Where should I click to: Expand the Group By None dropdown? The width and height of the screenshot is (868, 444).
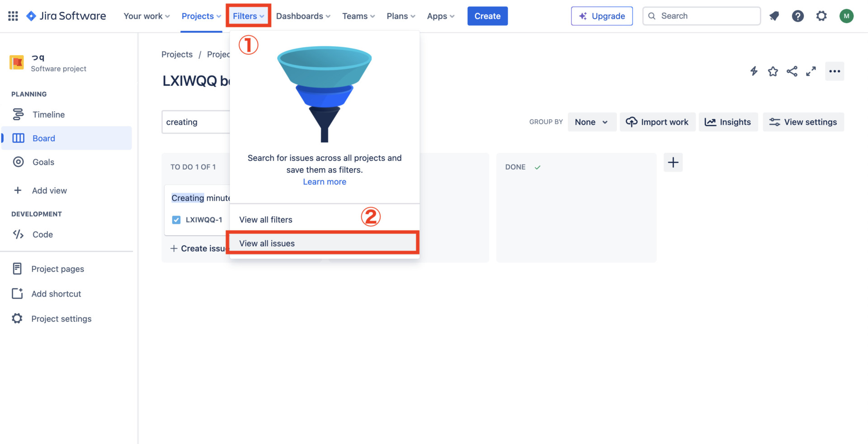click(x=591, y=122)
